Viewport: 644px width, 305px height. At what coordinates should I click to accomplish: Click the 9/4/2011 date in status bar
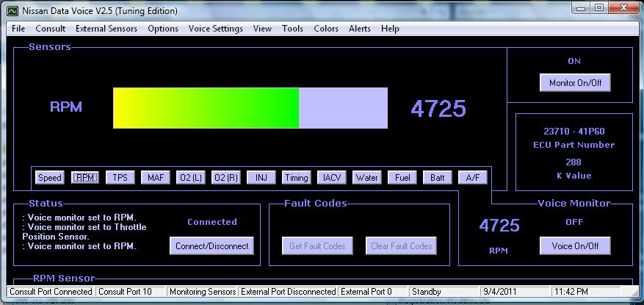click(515, 292)
